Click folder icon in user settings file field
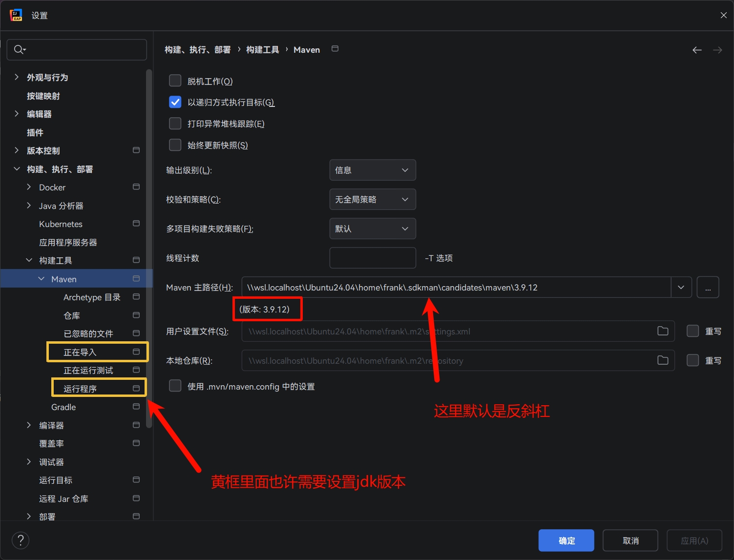This screenshot has height=560, width=734. pyautogui.click(x=663, y=331)
